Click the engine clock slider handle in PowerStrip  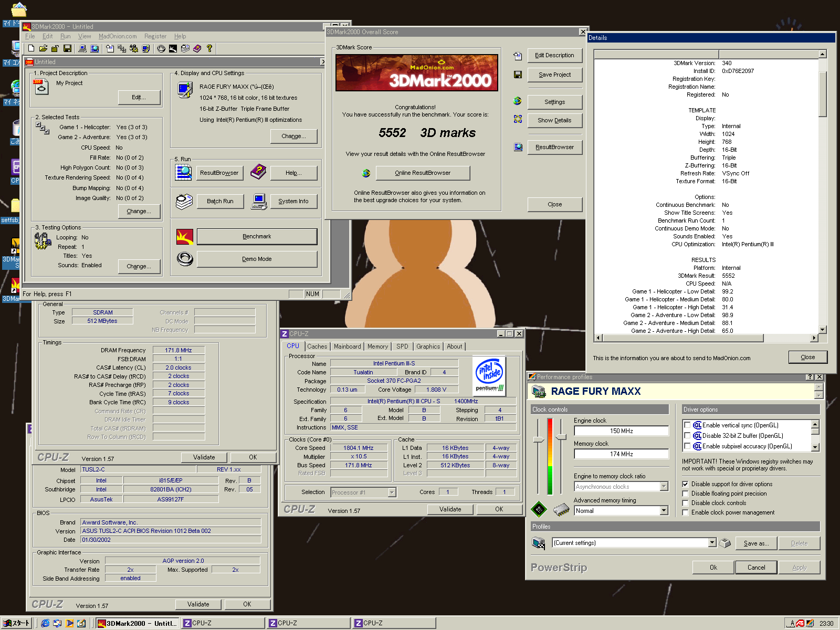[539, 439]
